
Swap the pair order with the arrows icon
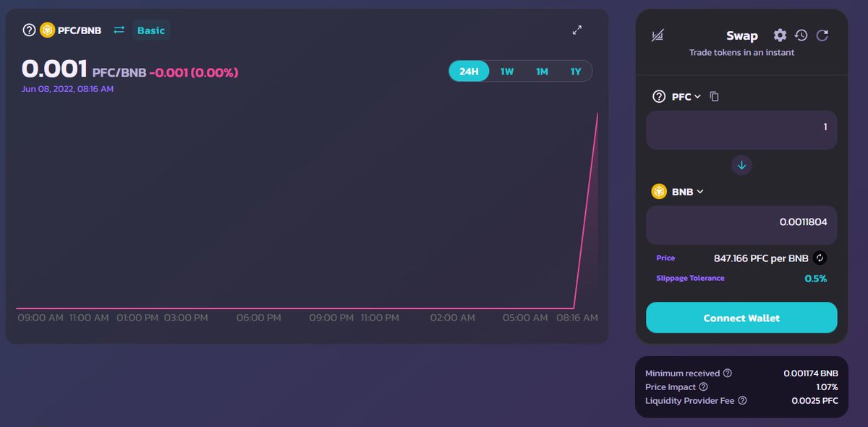[x=119, y=30]
